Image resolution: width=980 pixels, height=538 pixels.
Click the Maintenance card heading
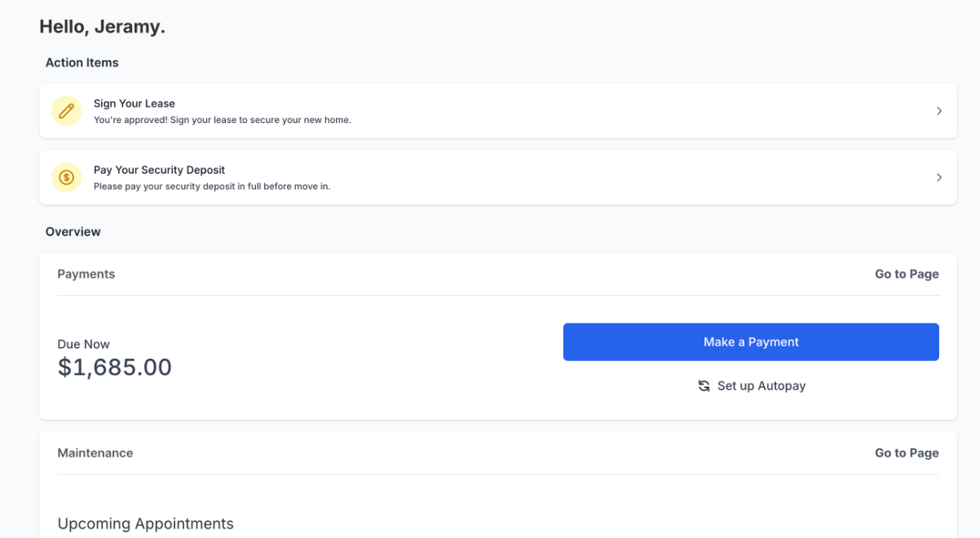[x=95, y=453]
